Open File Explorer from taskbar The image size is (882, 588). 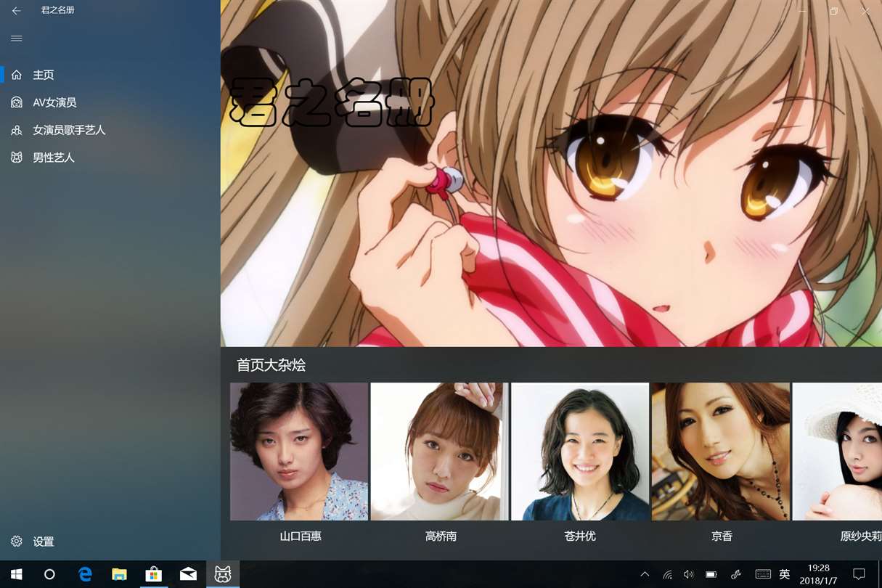tap(119, 574)
